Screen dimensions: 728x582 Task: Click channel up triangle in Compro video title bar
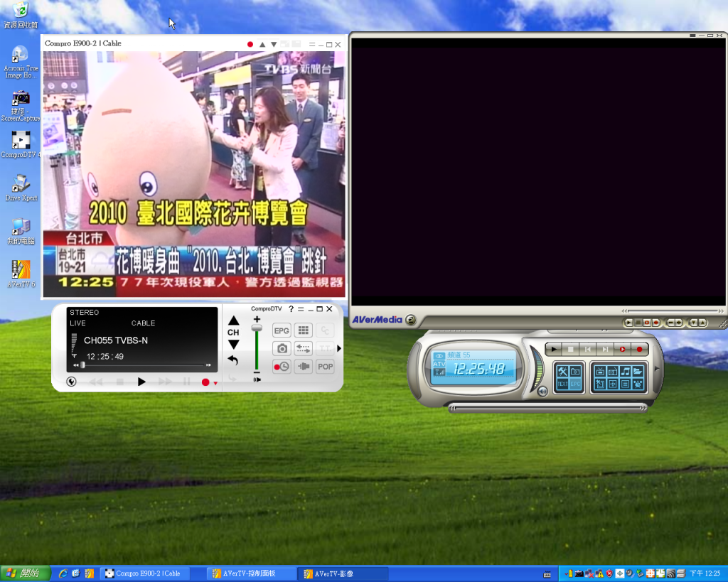pyautogui.click(x=262, y=45)
